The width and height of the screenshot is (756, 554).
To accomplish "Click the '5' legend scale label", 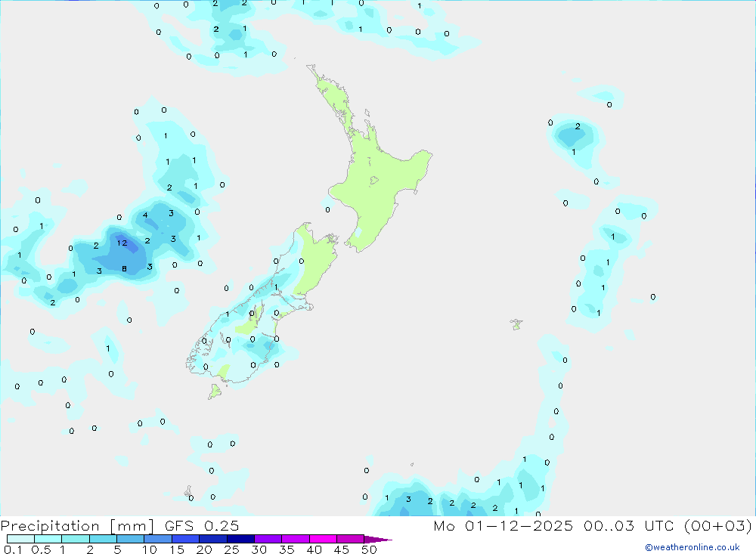I will pyautogui.click(x=117, y=549).
